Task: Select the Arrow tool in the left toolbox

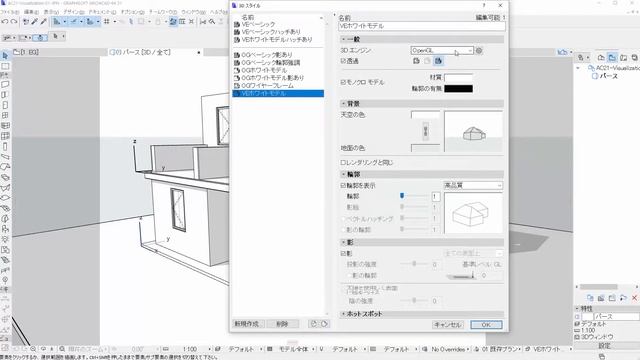Action: pyautogui.click(x=5, y=55)
